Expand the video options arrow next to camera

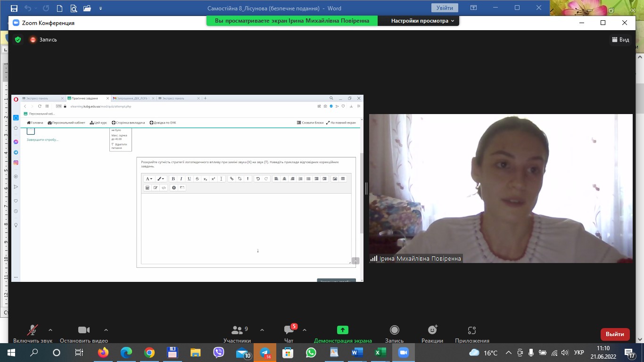106,330
